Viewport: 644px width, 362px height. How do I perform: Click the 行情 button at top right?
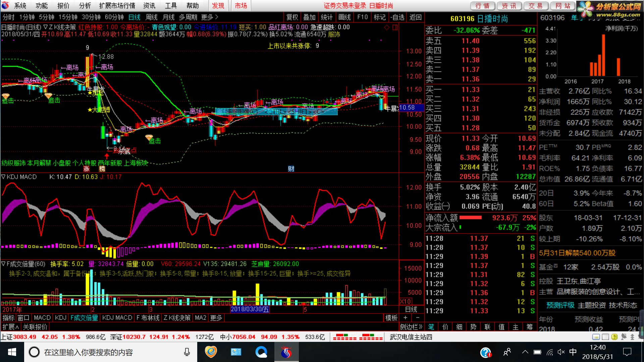(482, 6)
